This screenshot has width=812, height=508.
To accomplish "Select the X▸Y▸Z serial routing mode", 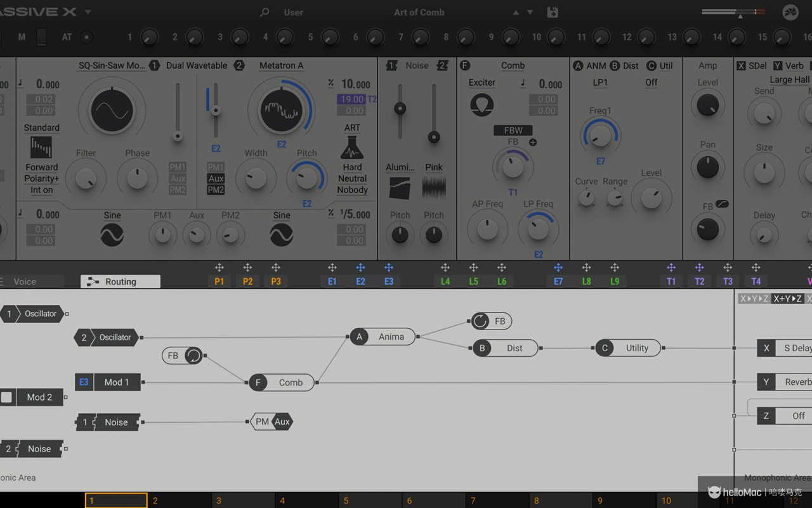I will pyautogui.click(x=754, y=298).
